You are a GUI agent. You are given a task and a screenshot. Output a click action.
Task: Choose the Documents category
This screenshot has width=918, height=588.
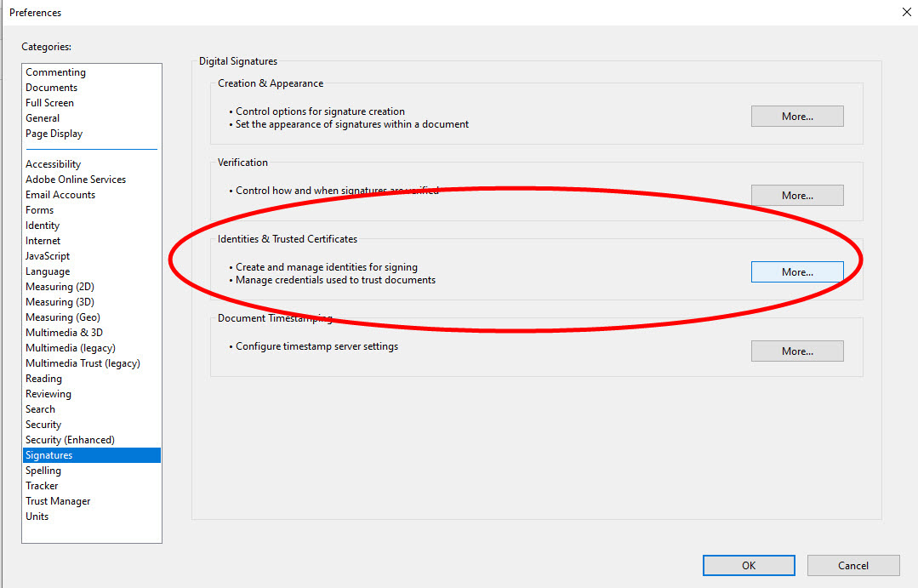pos(51,88)
